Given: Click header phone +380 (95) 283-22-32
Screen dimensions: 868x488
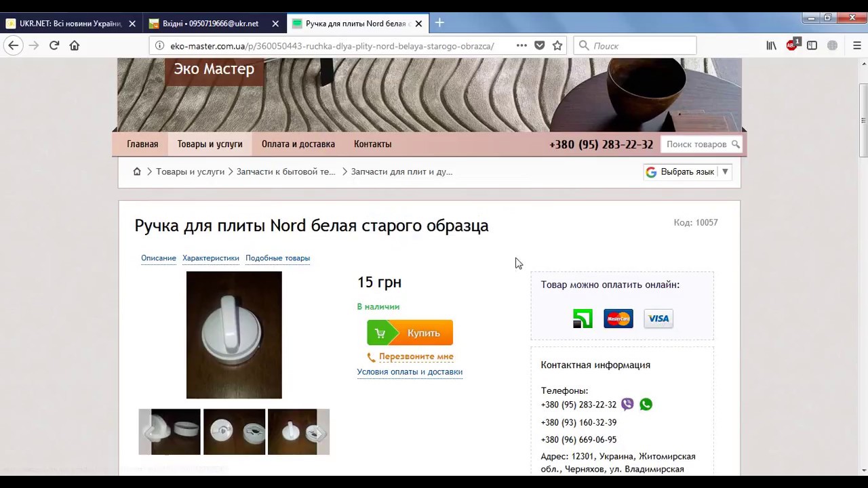Looking at the screenshot, I should [601, 144].
